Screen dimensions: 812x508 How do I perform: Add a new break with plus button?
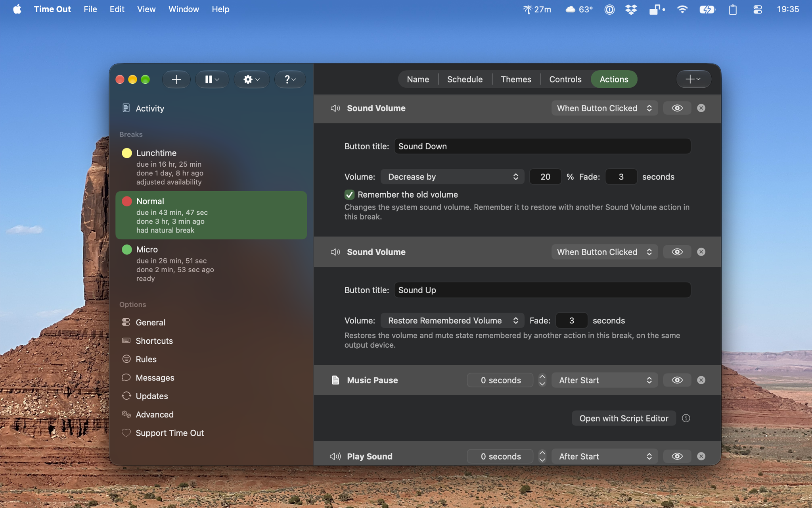tap(176, 79)
